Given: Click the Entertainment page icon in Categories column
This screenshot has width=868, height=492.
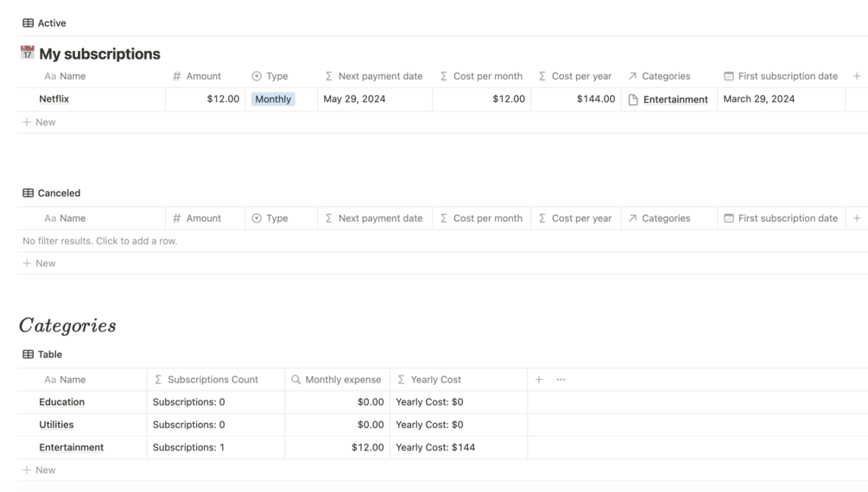Looking at the screenshot, I should click(x=633, y=100).
